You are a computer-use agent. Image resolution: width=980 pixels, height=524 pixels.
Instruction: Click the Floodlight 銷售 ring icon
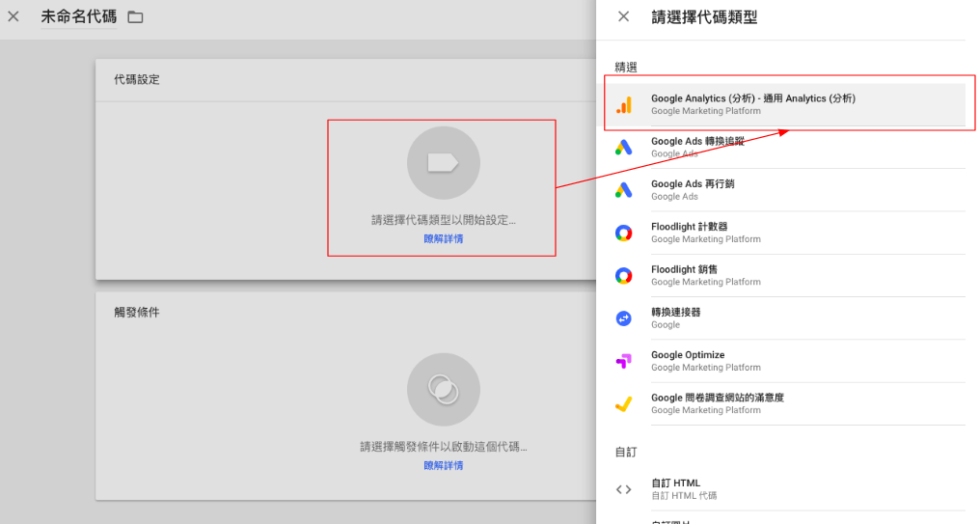click(624, 276)
